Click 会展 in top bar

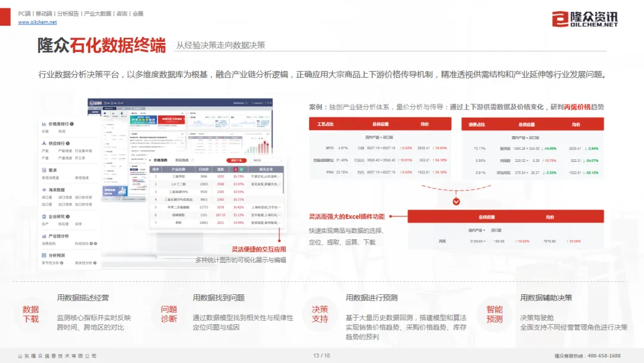click(138, 14)
